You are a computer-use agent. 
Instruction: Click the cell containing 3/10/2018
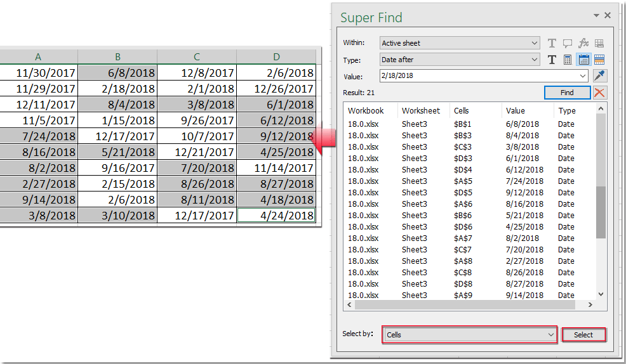pyautogui.click(x=117, y=215)
